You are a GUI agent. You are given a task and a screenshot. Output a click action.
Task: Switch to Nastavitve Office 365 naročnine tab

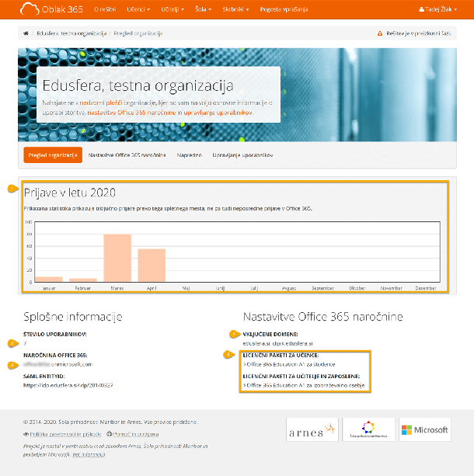127,155
